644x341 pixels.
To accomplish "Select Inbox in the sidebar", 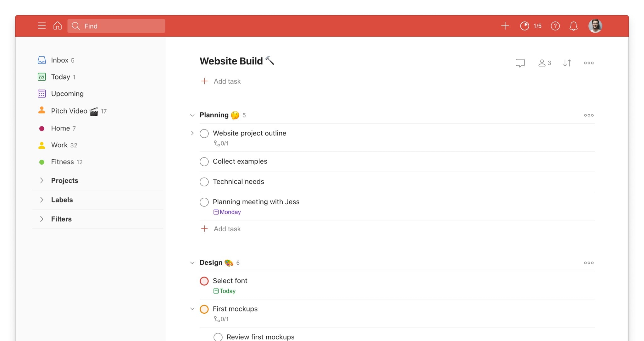I will [x=59, y=60].
